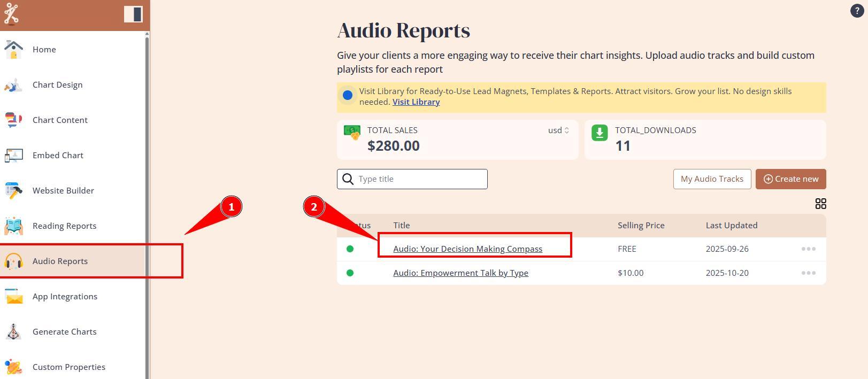Open Chart Design from its sidebar icon
The height and width of the screenshot is (379, 868).
[13, 85]
